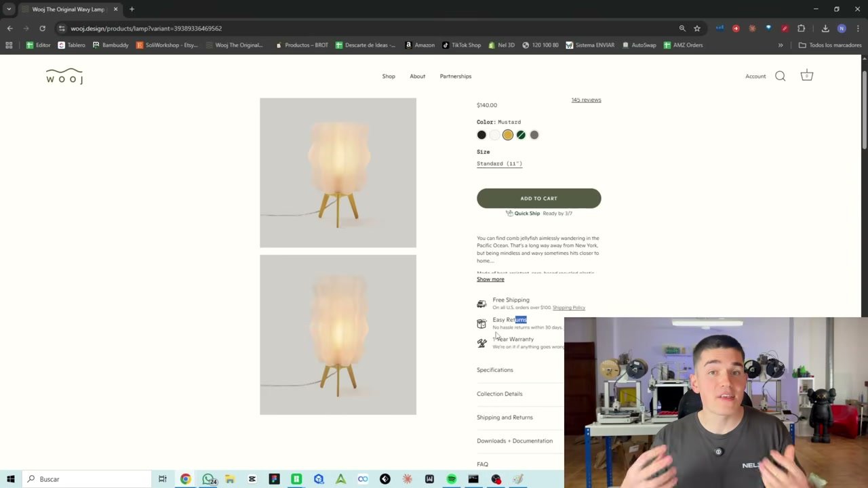The width and height of the screenshot is (868, 488).
Task: View the bottom lamp product image
Action: pyautogui.click(x=338, y=335)
